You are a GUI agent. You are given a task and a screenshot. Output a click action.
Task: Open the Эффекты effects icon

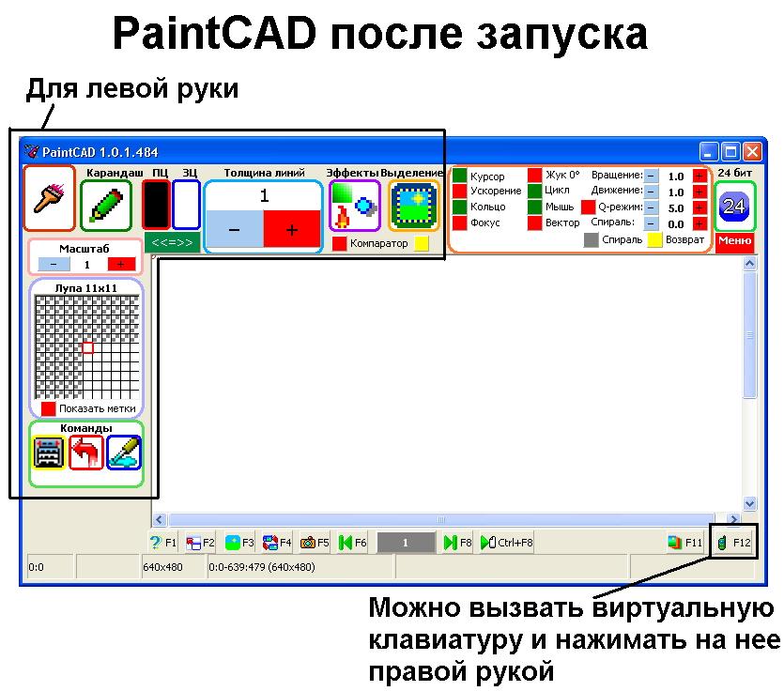(355, 206)
